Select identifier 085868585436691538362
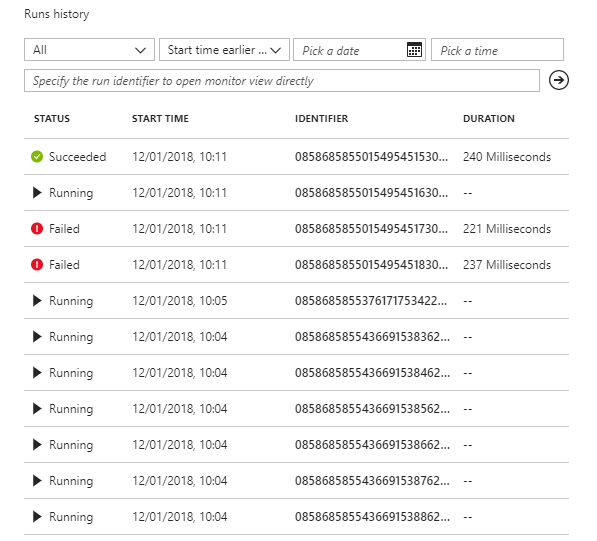 (372, 337)
